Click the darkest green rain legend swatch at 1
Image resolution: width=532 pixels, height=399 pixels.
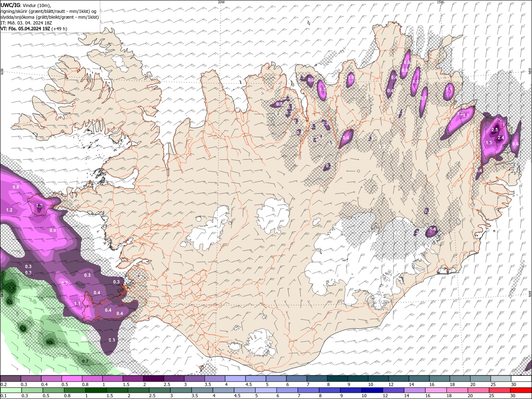pos(96,390)
